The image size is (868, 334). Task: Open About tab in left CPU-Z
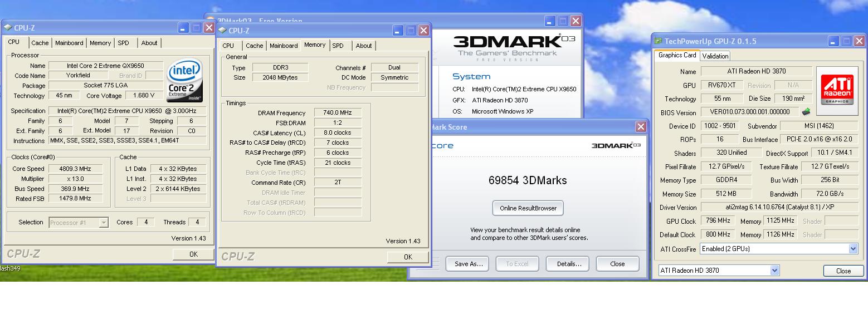pos(149,43)
